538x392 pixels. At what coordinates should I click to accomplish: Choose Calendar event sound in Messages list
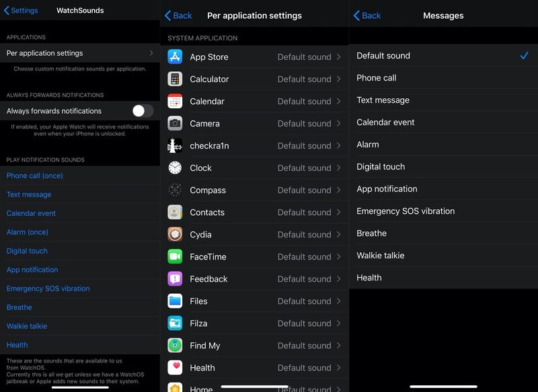444,122
